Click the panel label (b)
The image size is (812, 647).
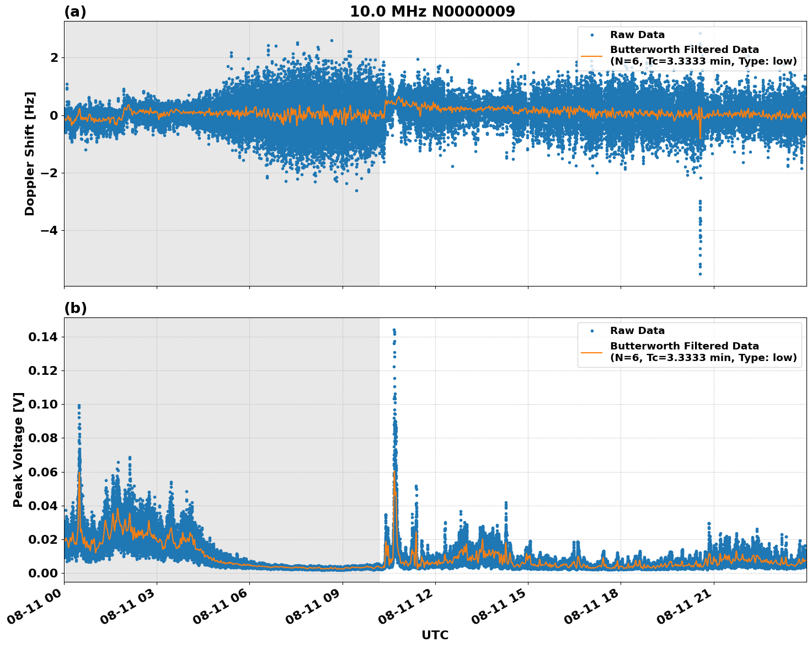coord(76,307)
